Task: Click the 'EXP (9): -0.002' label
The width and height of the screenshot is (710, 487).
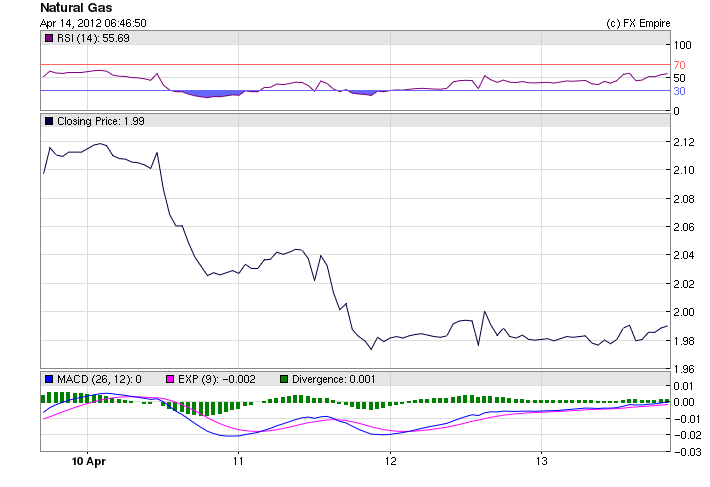Action: coord(217,379)
